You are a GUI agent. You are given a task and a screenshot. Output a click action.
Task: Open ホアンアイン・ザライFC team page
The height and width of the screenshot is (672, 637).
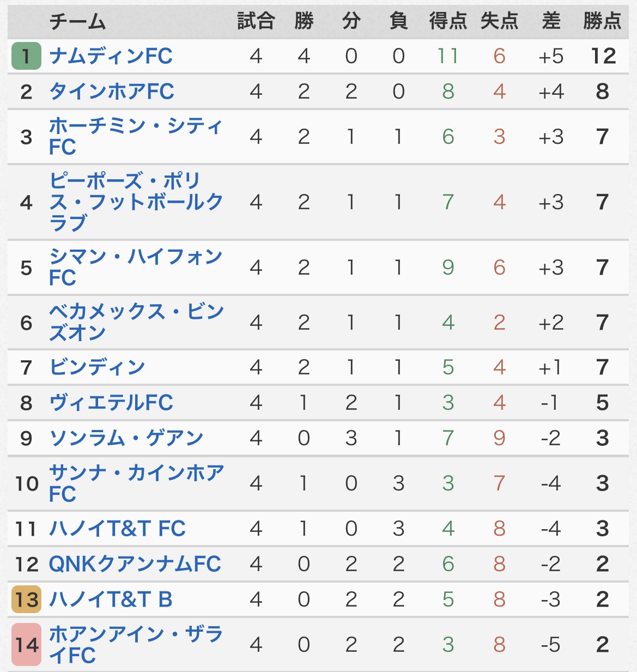point(136,645)
